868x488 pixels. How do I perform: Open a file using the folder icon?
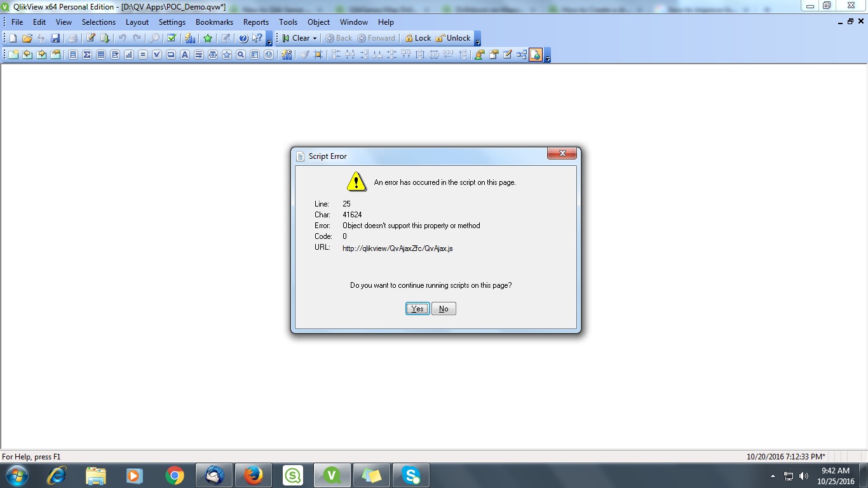tap(27, 38)
